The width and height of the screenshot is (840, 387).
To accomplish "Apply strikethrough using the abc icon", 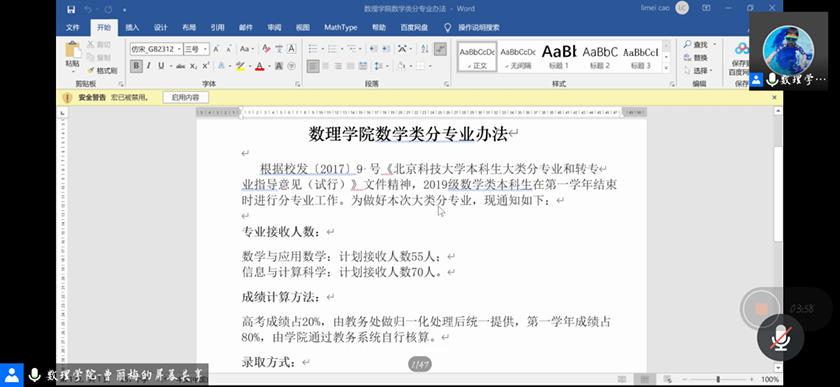I will click(x=181, y=66).
